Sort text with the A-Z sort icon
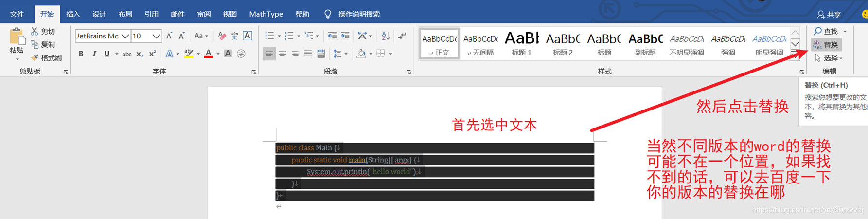This screenshot has width=868, height=219. tap(386, 36)
